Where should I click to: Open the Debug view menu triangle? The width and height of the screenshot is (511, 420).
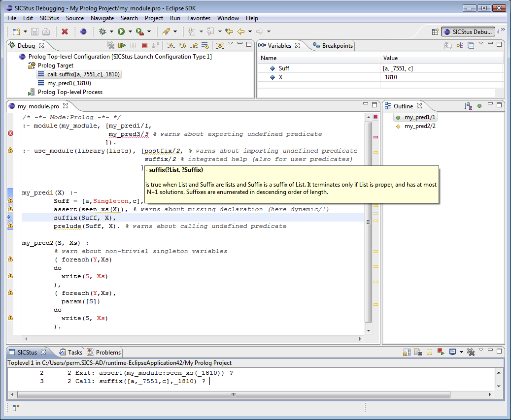pos(230,44)
